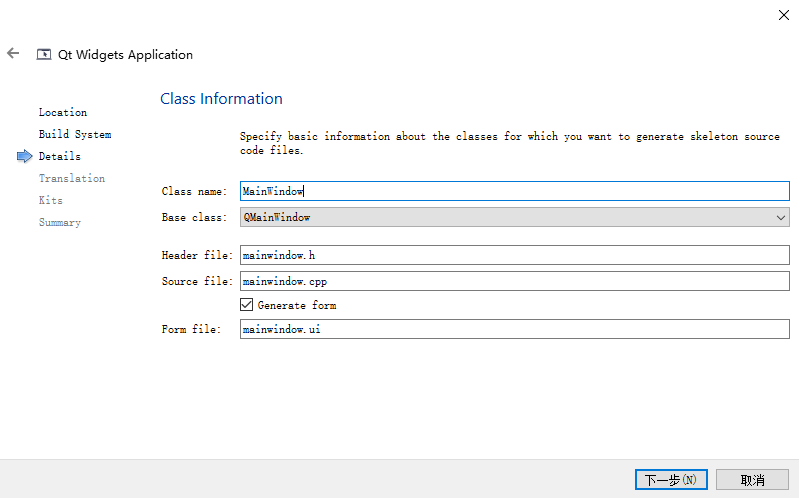
Task: Click the Qt Widgets Application wizard icon
Action: point(44,54)
